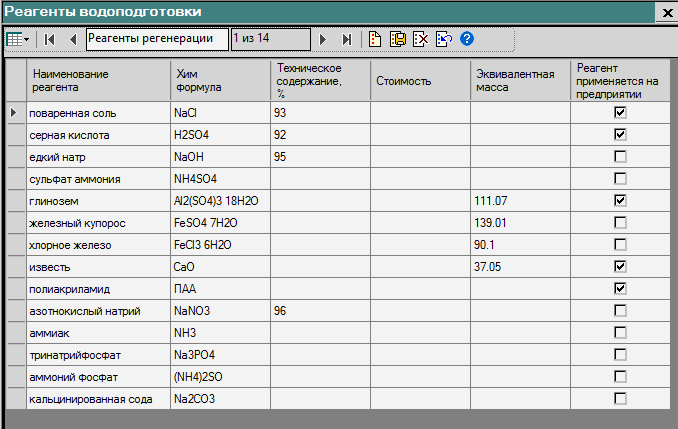Select the глинозем row name cell
The height and width of the screenshot is (429, 678).
click(98, 201)
